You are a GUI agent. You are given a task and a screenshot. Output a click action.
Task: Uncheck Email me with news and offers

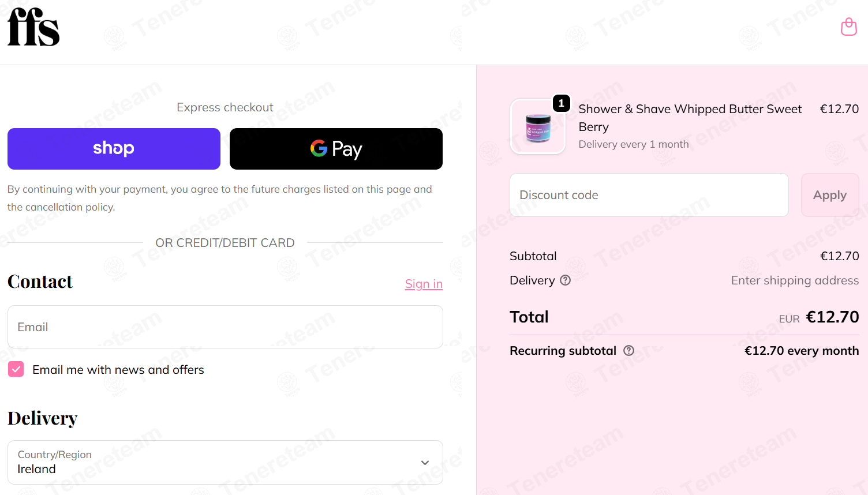click(16, 369)
